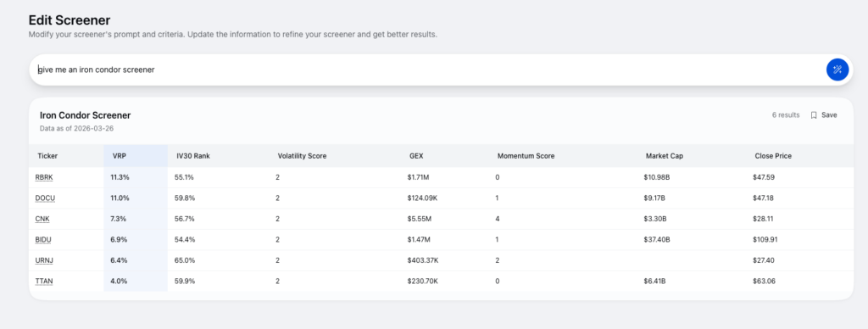Open the URNJ ticker link

pos(44,260)
